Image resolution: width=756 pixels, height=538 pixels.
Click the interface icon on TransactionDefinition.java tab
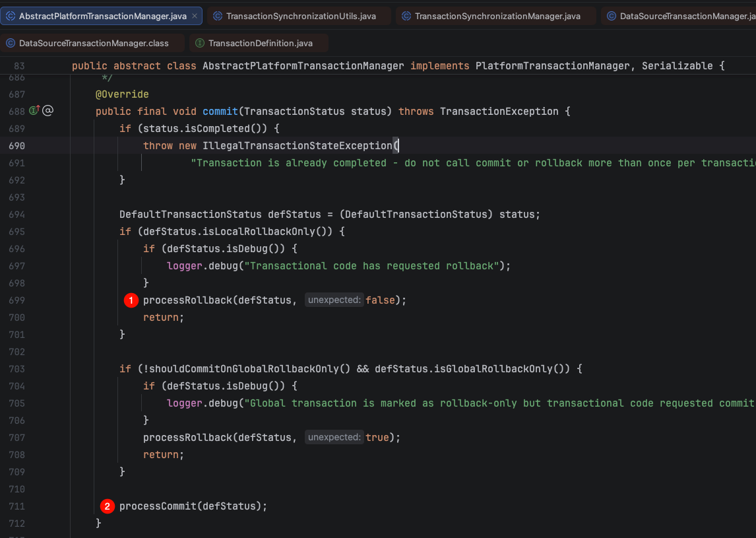(x=200, y=43)
